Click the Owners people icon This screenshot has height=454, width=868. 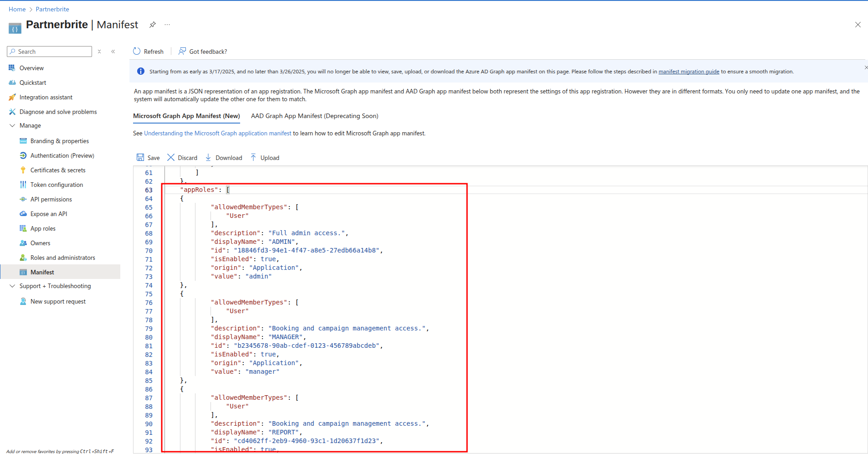tap(23, 243)
